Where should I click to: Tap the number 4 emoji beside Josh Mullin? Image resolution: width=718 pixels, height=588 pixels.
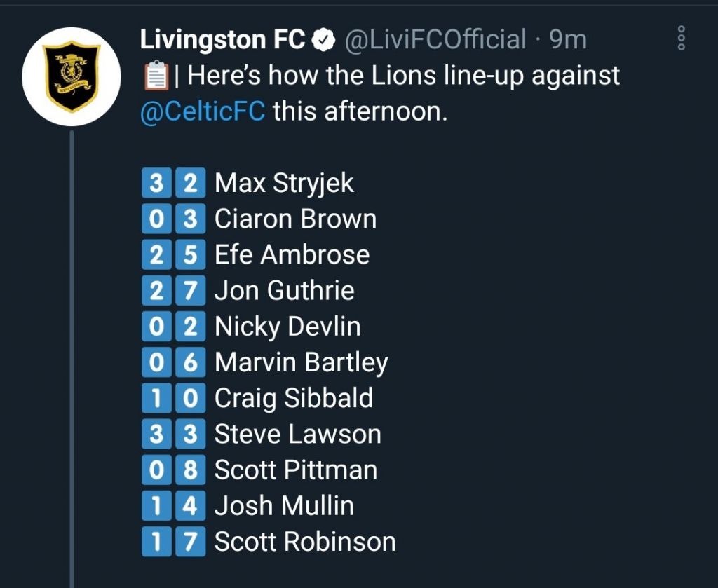coord(191,505)
